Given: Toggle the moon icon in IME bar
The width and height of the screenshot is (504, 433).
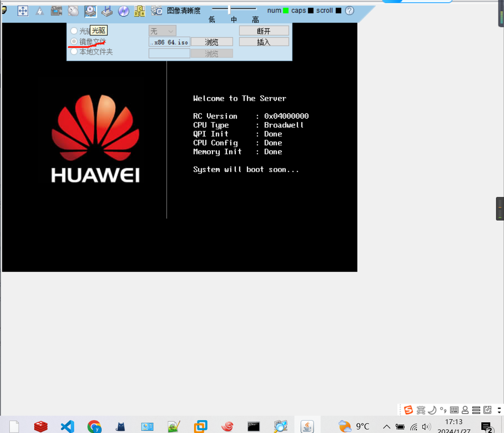Looking at the screenshot, I should tap(433, 410).
